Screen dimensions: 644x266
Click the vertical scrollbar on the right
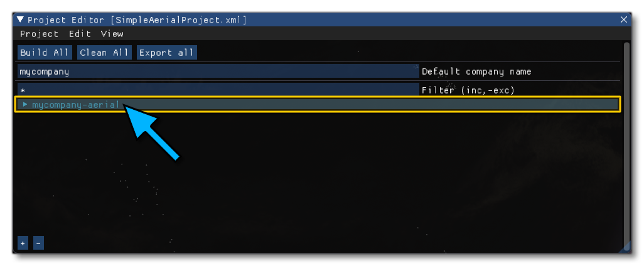pyautogui.click(x=626, y=139)
